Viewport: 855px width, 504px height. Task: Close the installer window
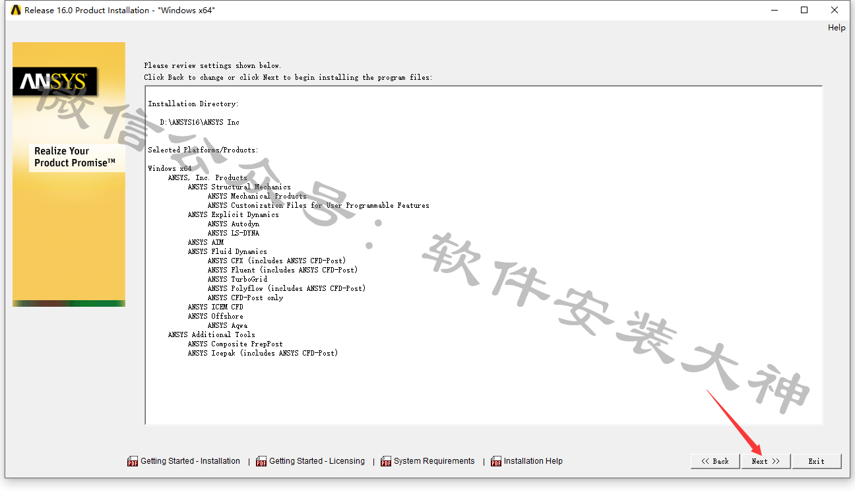[x=835, y=10]
